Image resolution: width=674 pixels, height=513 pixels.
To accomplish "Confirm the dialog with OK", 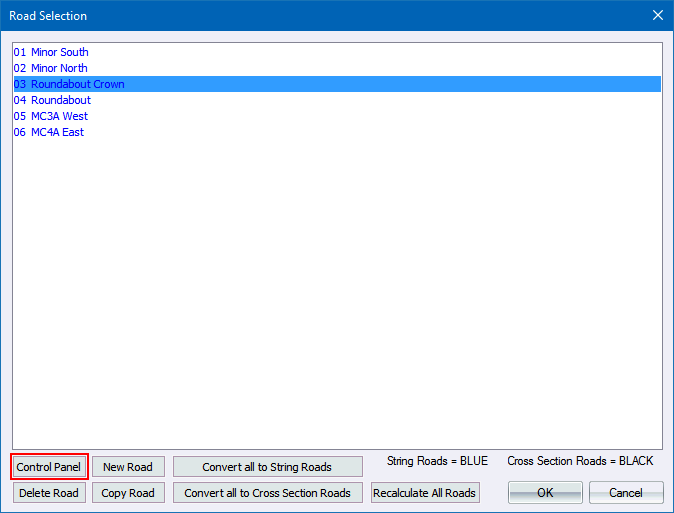I will 545,493.
